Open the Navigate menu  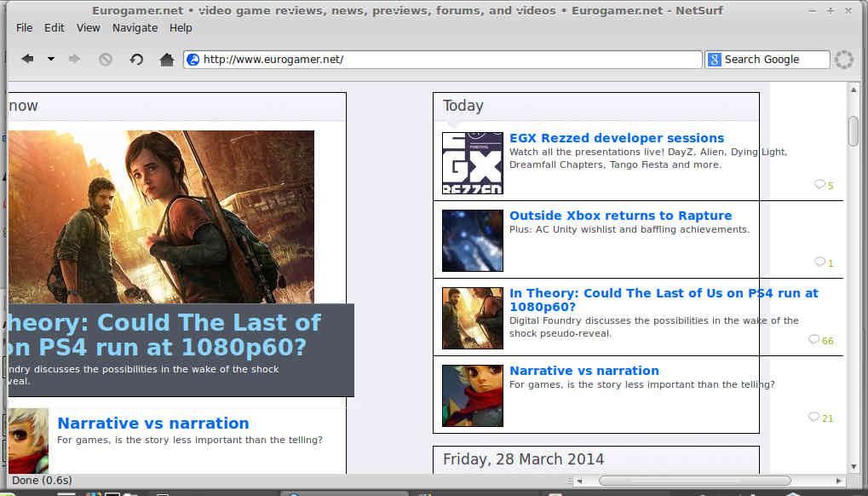[x=135, y=27]
